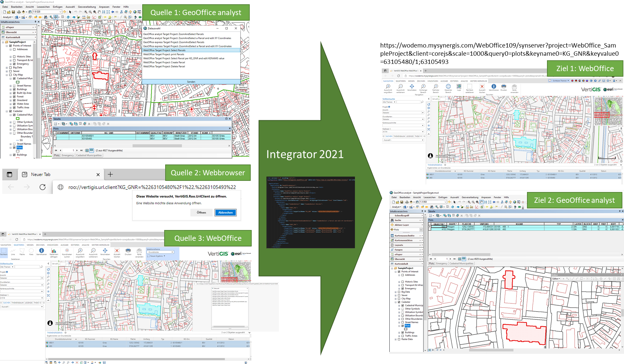
Task: Click the Lupe magnifier tool in WebOffice
Action: click(x=459, y=87)
